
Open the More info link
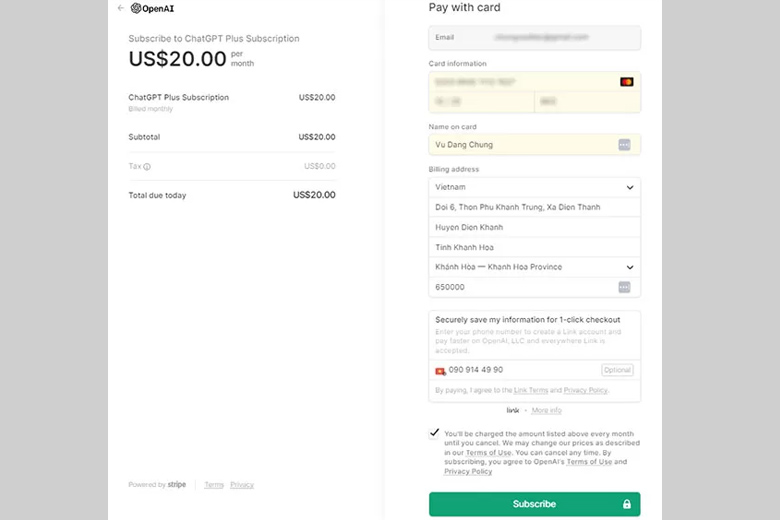click(x=546, y=410)
